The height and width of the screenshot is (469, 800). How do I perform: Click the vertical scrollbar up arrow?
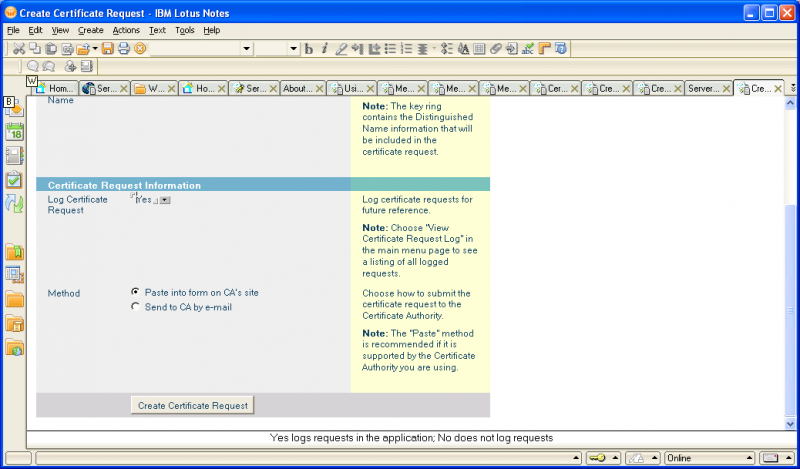coord(792,104)
